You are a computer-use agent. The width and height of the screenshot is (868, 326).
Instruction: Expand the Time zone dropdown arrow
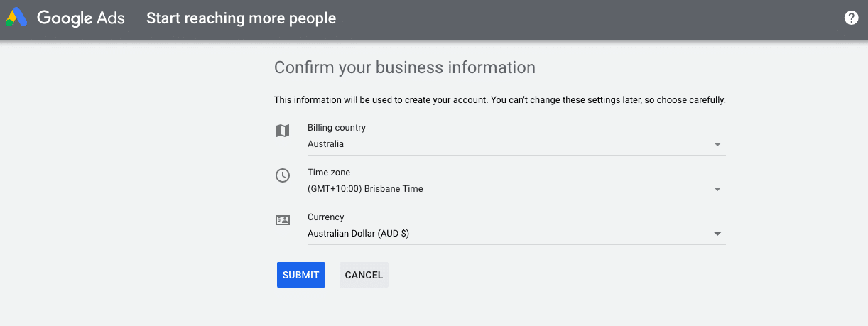[x=717, y=189]
